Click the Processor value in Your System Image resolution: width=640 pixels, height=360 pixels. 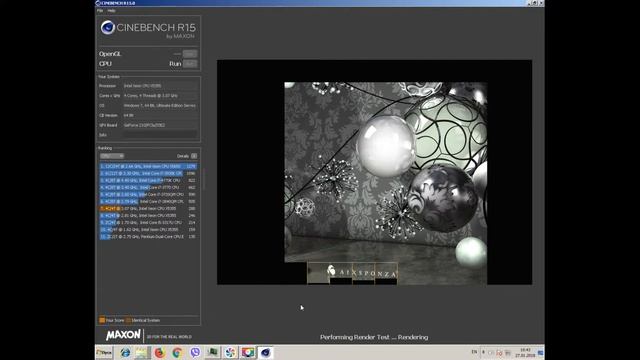point(142,86)
